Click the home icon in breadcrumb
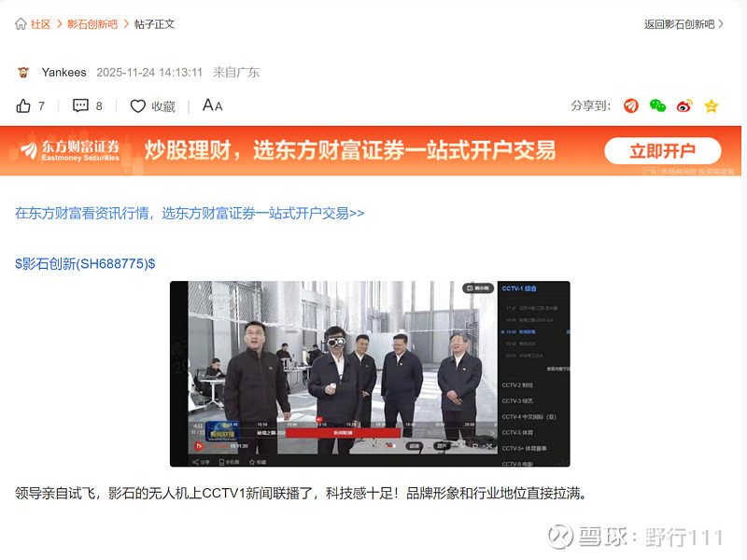 point(21,24)
